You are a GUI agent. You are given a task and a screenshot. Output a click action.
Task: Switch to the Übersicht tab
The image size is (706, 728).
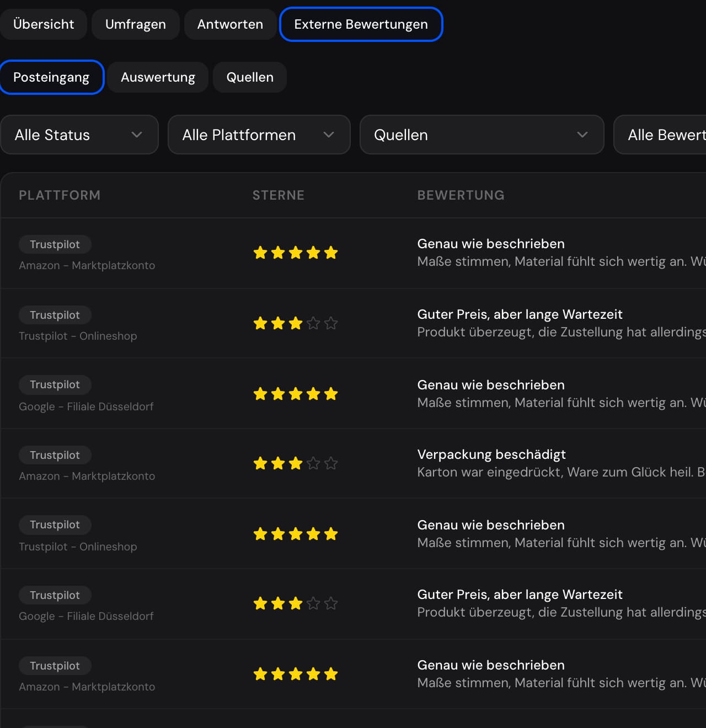coord(43,24)
